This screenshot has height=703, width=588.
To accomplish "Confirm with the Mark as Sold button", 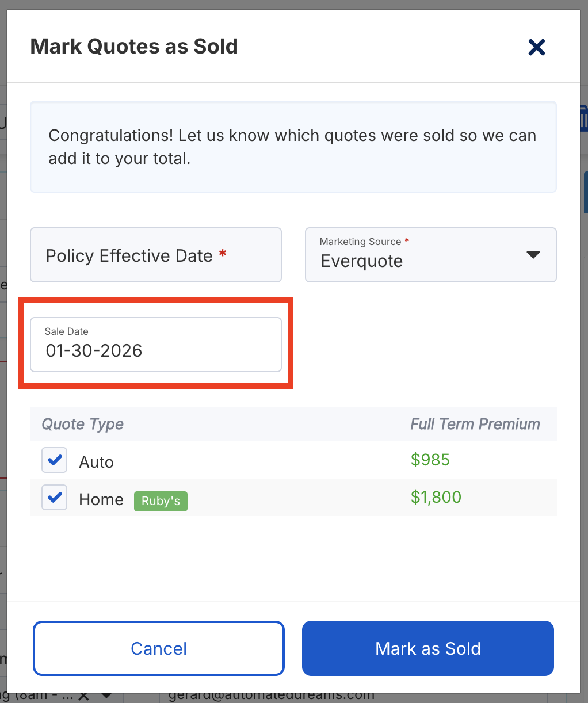I will (x=427, y=648).
